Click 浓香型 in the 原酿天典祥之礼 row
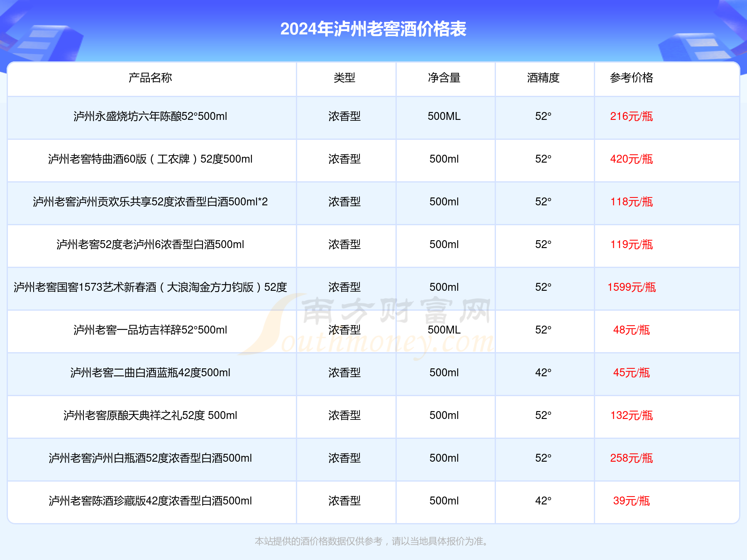This screenshot has height=560, width=747. [x=344, y=416]
